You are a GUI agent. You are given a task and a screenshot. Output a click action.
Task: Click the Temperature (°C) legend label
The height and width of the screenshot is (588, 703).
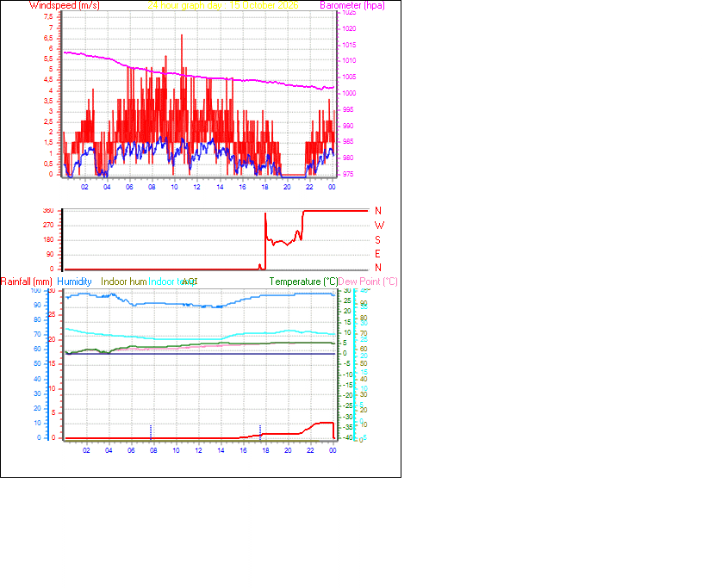[x=303, y=282]
